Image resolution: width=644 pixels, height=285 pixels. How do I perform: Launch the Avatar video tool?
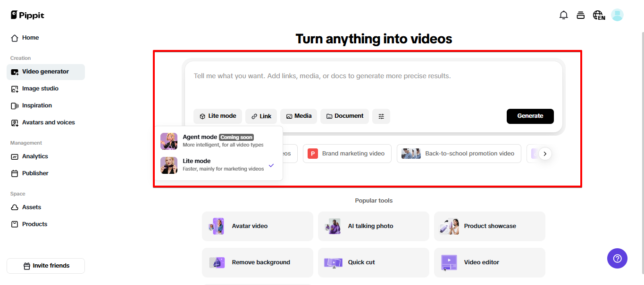tap(257, 226)
